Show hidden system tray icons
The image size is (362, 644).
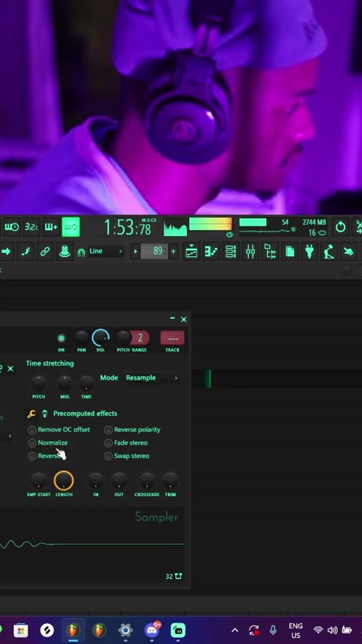pos(235,631)
